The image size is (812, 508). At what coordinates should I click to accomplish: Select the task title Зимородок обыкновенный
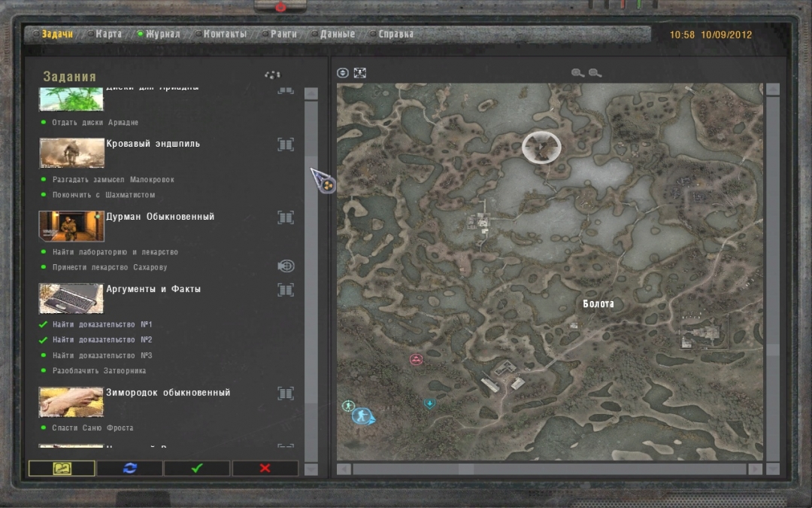168,393
